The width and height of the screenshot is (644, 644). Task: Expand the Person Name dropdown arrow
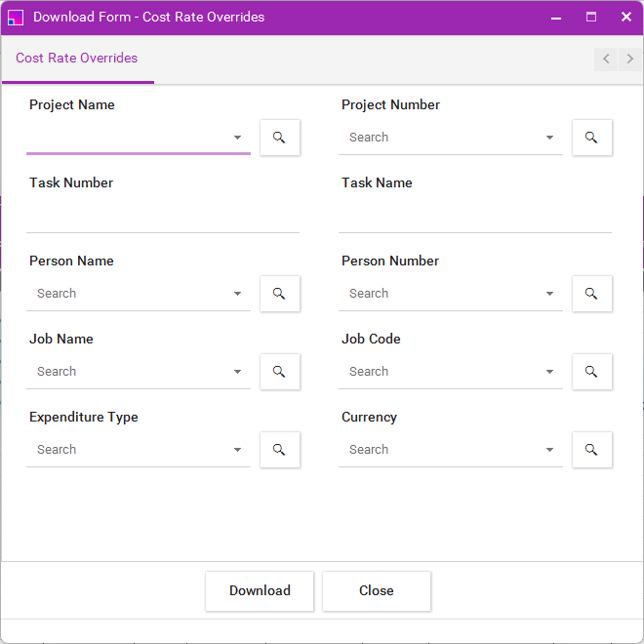(x=237, y=294)
